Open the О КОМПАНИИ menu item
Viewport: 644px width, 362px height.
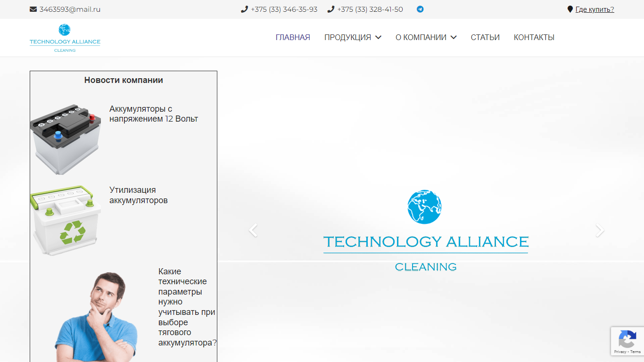[x=421, y=38]
